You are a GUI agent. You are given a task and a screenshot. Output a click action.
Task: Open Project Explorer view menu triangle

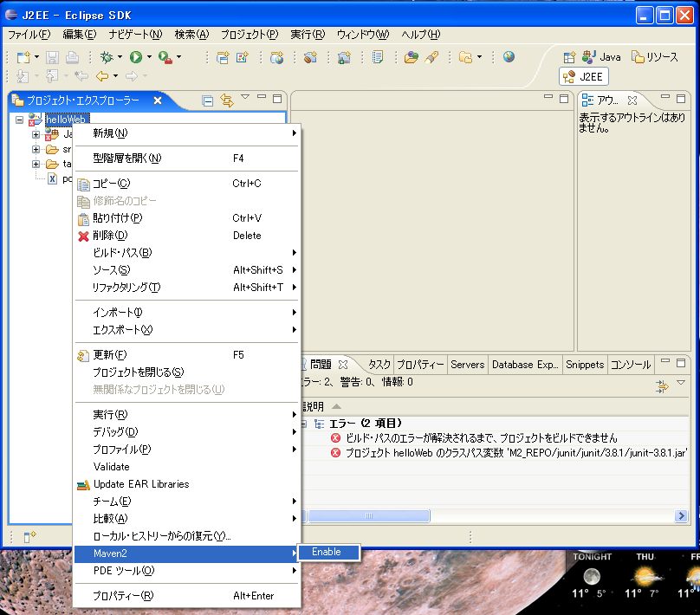[x=245, y=97]
